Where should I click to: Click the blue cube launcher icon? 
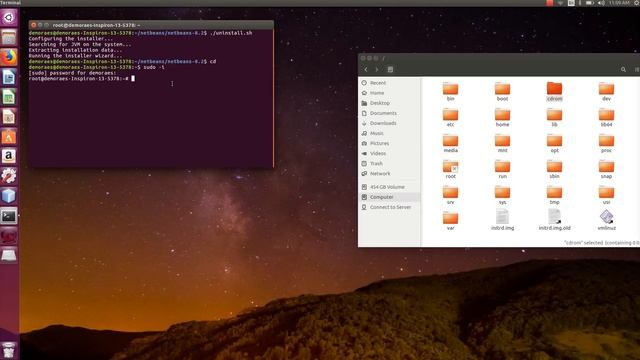9,196
